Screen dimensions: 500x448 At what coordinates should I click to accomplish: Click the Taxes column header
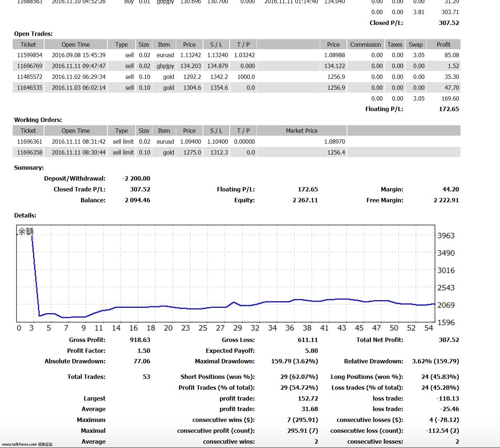(395, 45)
